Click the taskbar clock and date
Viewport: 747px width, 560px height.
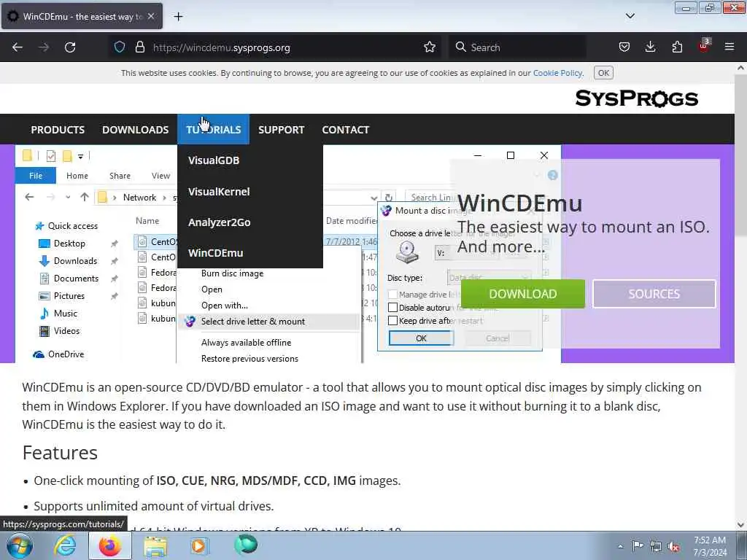pos(710,546)
